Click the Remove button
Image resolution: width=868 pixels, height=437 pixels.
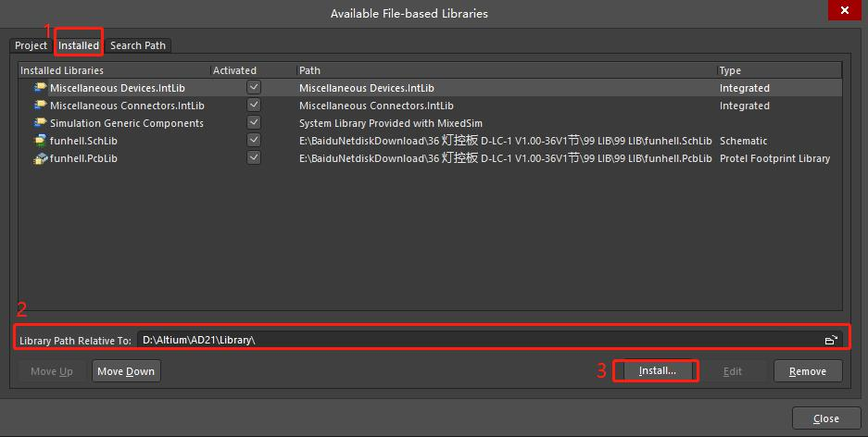tap(807, 371)
